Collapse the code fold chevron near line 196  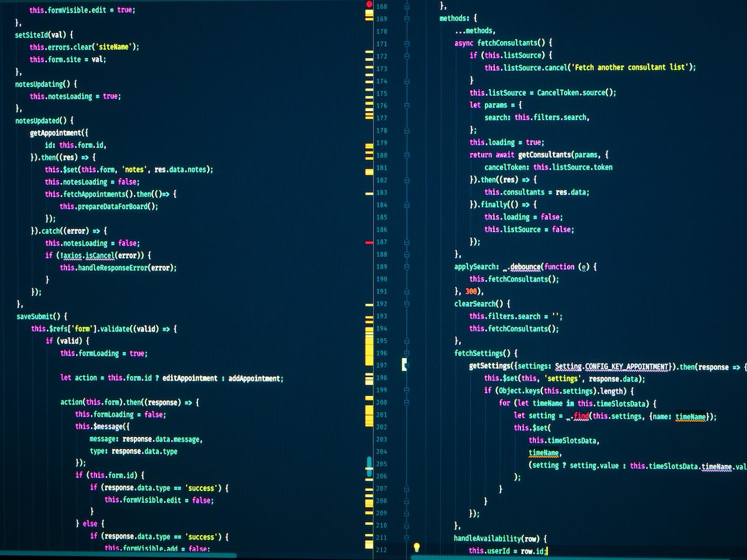[408, 353]
